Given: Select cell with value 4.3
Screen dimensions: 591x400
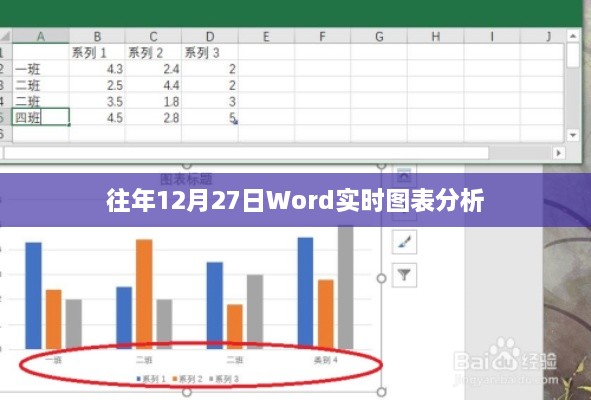Looking at the screenshot, I should pyautogui.click(x=97, y=69).
